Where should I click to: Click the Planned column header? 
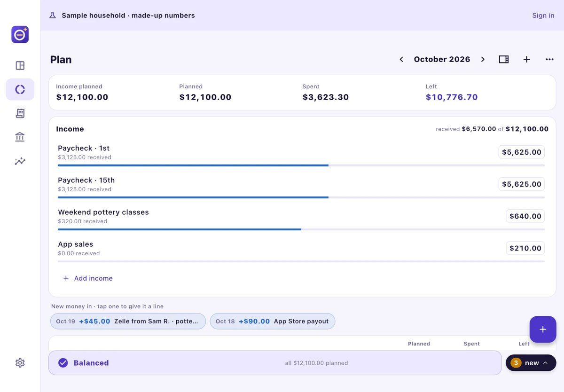[x=419, y=344]
